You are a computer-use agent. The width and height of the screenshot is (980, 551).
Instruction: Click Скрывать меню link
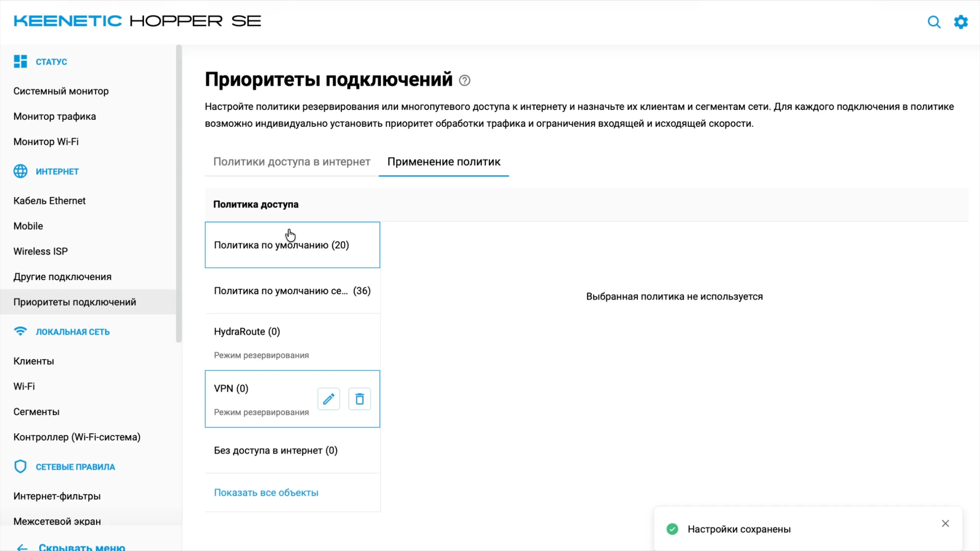pyautogui.click(x=82, y=547)
